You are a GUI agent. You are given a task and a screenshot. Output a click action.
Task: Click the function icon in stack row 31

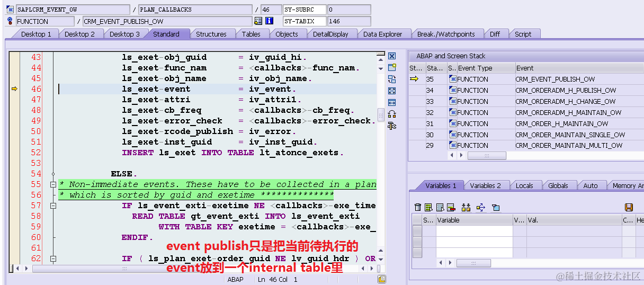click(x=453, y=123)
